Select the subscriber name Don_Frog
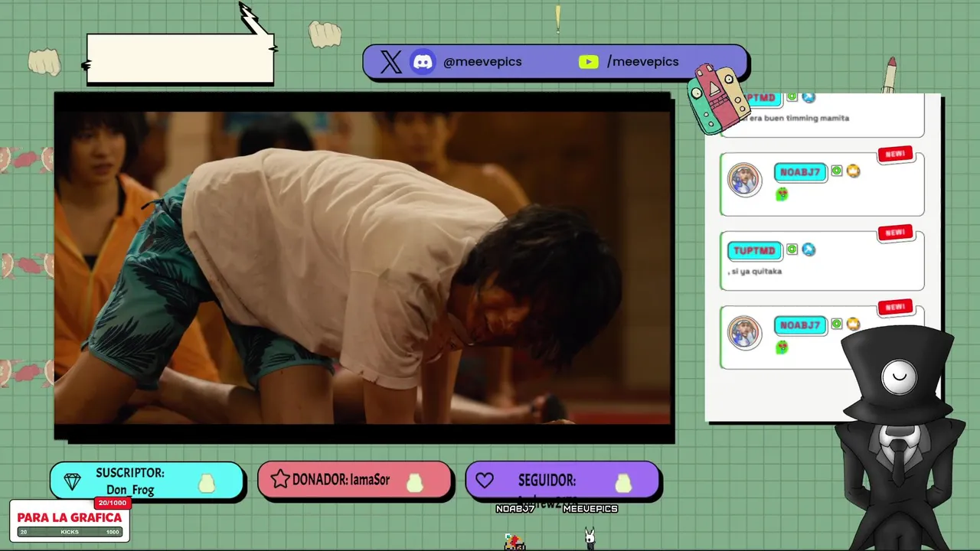The height and width of the screenshot is (551, 980). (130, 490)
